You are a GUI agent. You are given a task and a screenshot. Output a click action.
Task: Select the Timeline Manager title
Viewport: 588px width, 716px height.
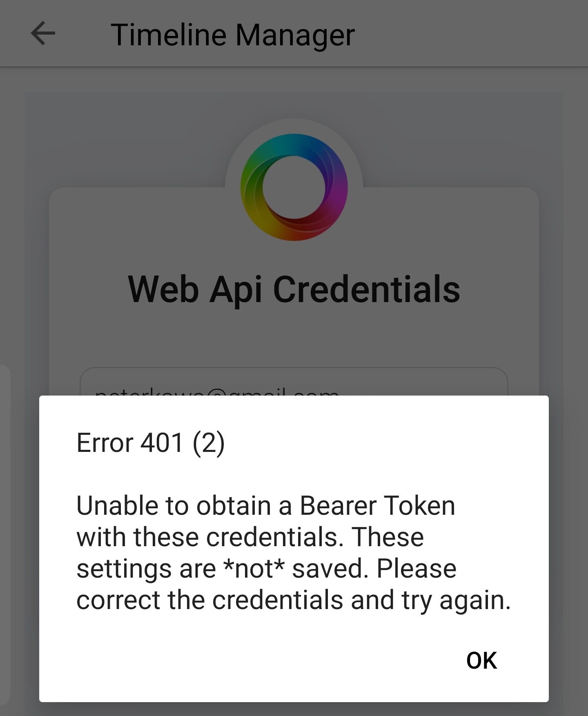pyautogui.click(x=233, y=35)
